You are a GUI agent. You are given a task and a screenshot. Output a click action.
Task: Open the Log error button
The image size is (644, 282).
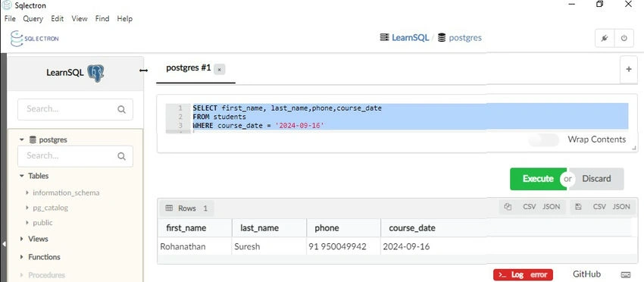pyautogui.click(x=524, y=275)
